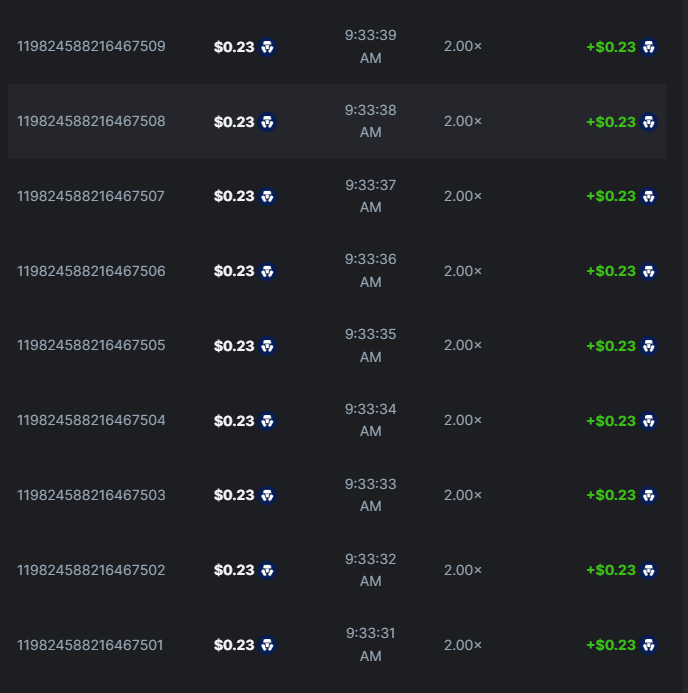Click the +$0.23 payout at 9:33:33 AM
Image resolution: width=688 pixels, height=693 pixels.
pyautogui.click(x=611, y=495)
